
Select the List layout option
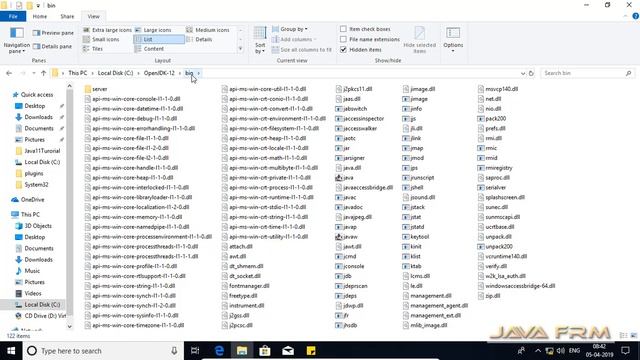point(159,39)
